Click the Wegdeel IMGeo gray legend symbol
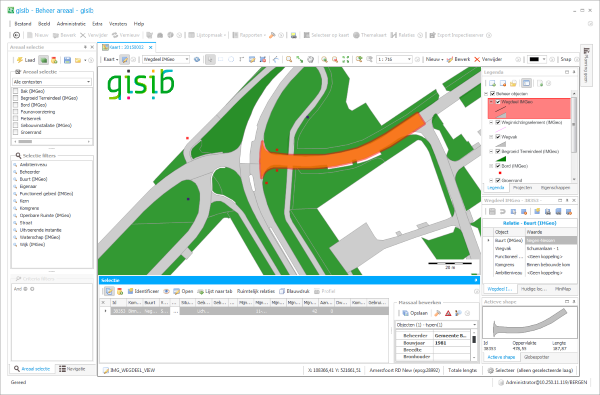The image size is (600, 395). tap(501, 115)
